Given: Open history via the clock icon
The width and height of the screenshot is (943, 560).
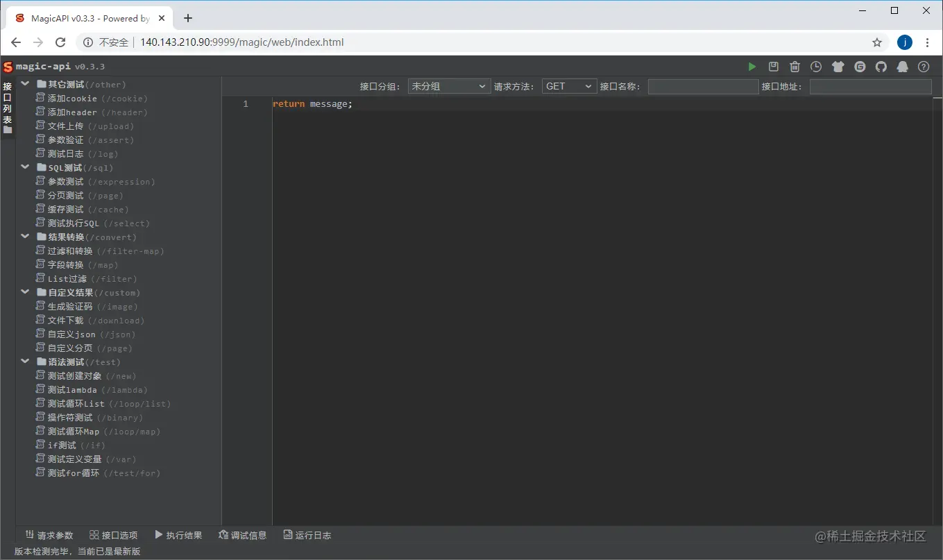Looking at the screenshot, I should [816, 67].
